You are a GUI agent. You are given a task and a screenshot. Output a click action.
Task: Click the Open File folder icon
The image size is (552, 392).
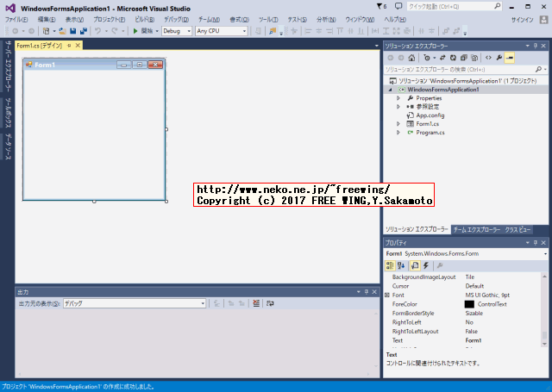coord(62,31)
